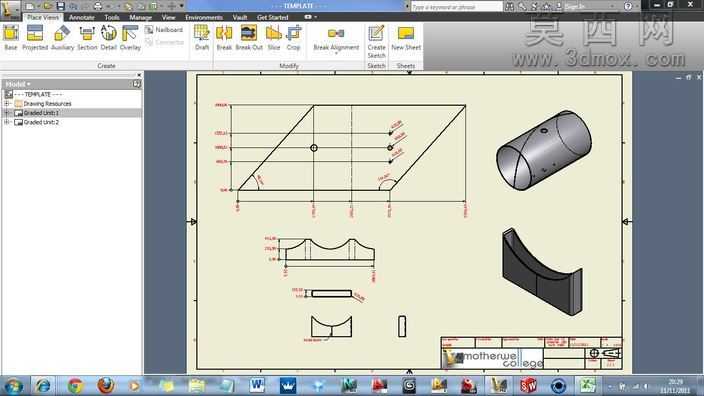Click the Help question mark icon
Viewport: 704px width, 396px height.
coord(628,6)
